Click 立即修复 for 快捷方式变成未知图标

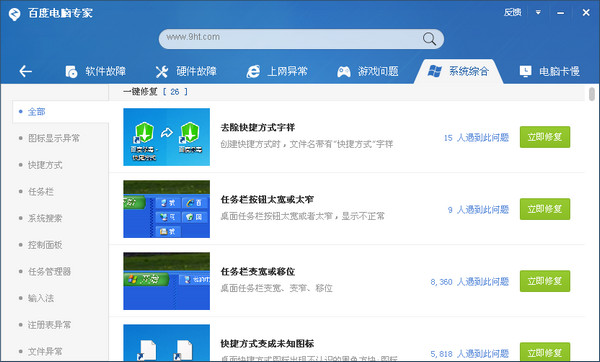click(545, 352)
